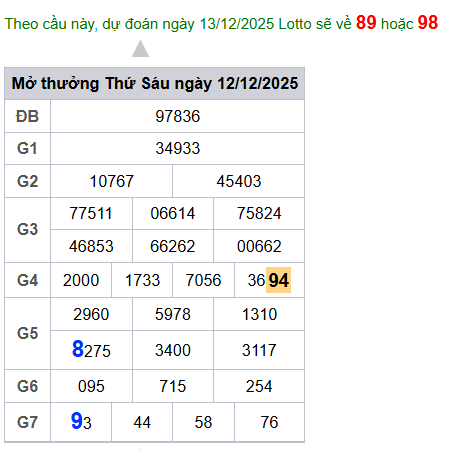This screenshot has height=450, width=463.
Task: Click the G5 number 8275 with blue 8
Action: pos(91,349)
